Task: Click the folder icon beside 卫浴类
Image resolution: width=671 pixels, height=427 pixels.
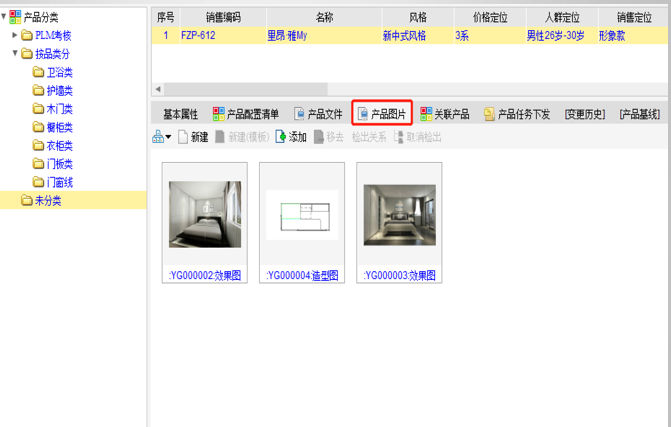Action: (39, 72)
